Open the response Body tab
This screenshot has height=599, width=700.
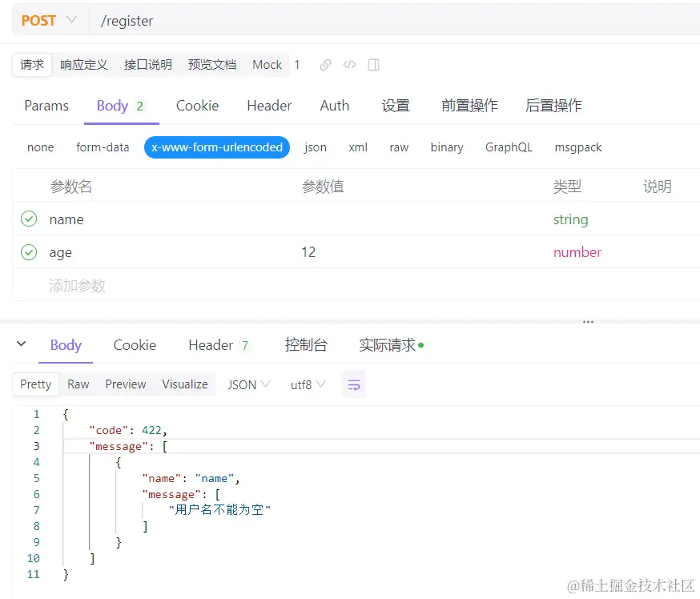tap(66, 345)
